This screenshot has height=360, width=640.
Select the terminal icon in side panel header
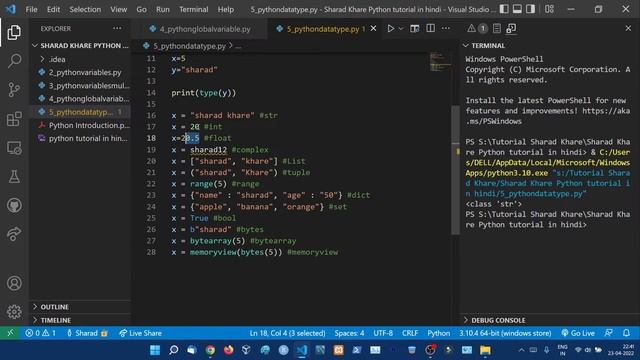point(511,28)
